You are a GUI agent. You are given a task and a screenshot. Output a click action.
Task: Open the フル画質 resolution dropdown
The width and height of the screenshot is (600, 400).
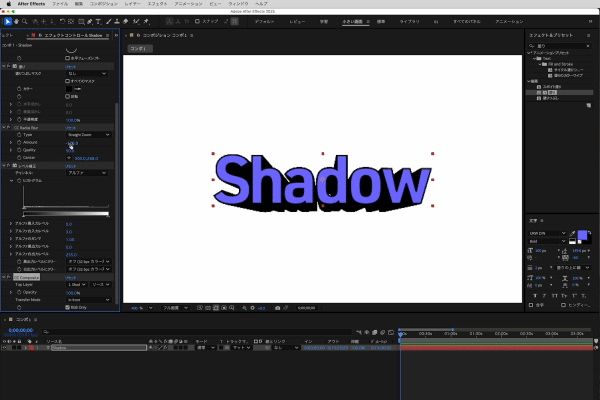(x=175, y=308)
